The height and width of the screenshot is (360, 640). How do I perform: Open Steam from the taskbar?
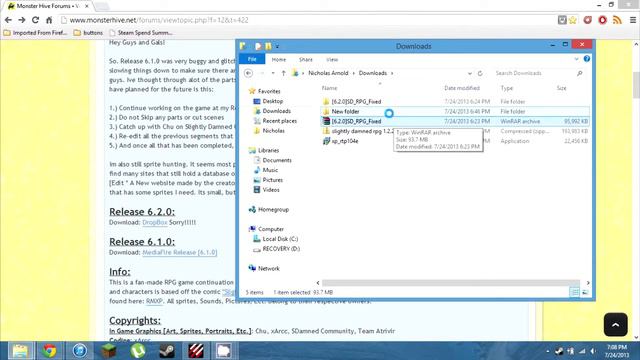point(167,351)
